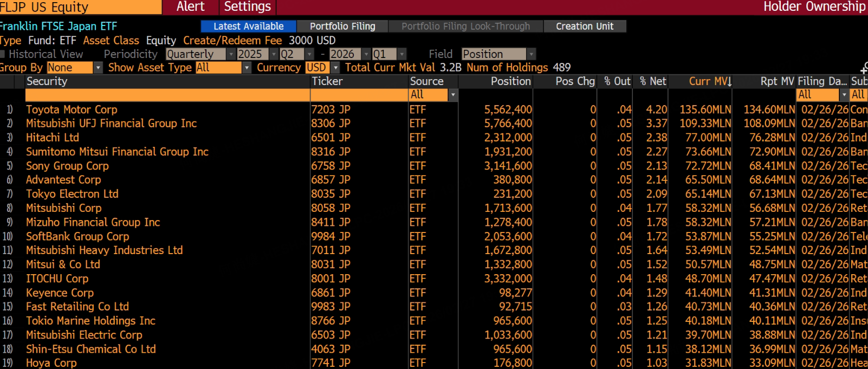Switch to Latest Available tab

248,26
